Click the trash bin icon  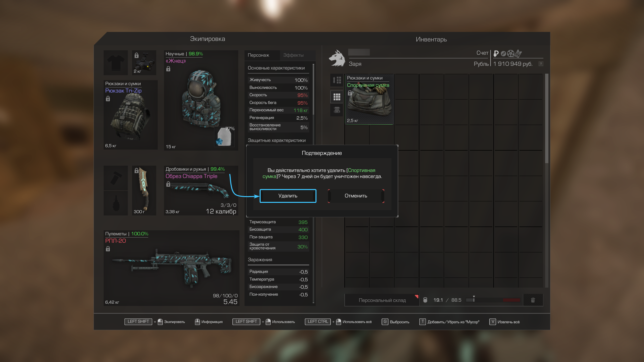tap(533, 300)
